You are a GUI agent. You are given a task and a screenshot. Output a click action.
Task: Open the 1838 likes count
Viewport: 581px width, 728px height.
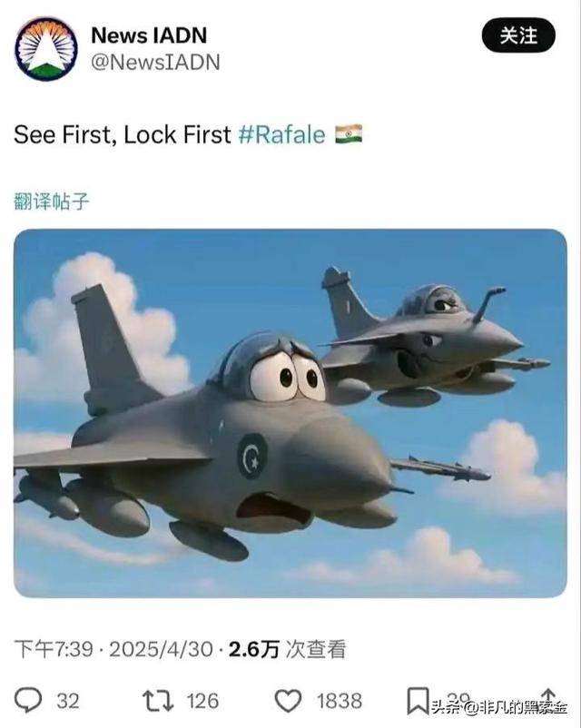[339, 701]
